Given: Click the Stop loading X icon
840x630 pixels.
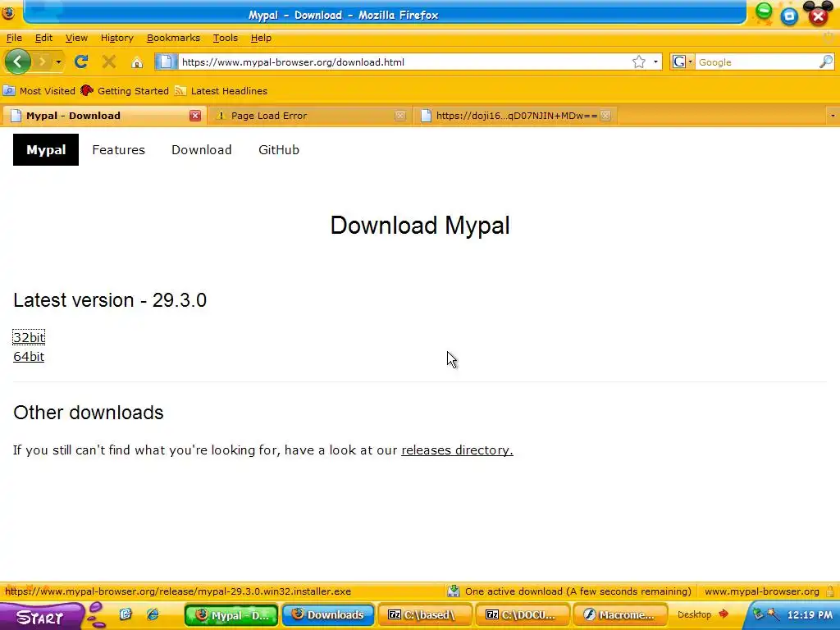Looking at the screenshot, I should click(x=109, y=62).
